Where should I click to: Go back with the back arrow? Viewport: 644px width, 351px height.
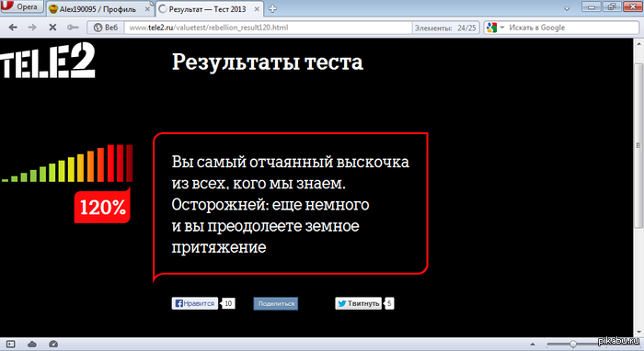(x=13, y=28)
